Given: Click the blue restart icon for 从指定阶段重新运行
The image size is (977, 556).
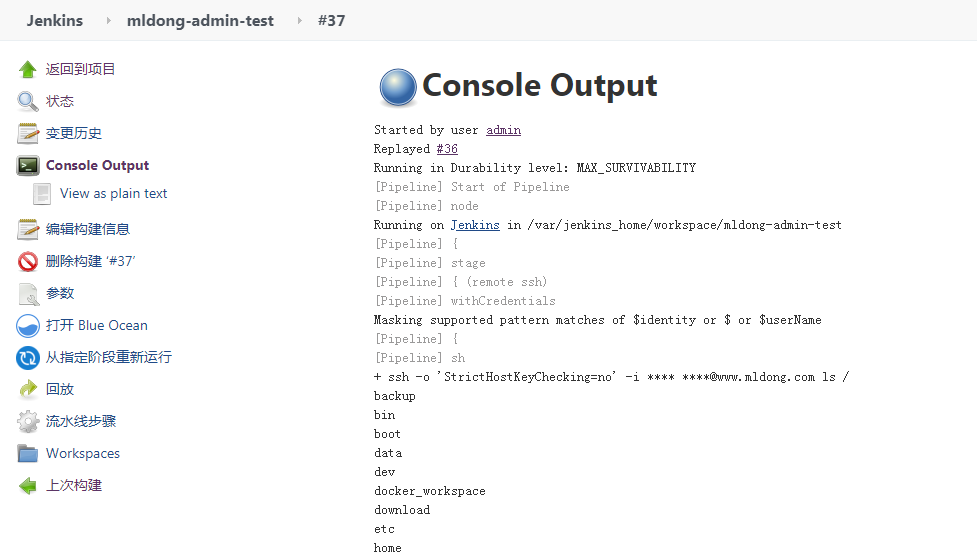Looking at the screenshot, I should (x=28, y=357).
